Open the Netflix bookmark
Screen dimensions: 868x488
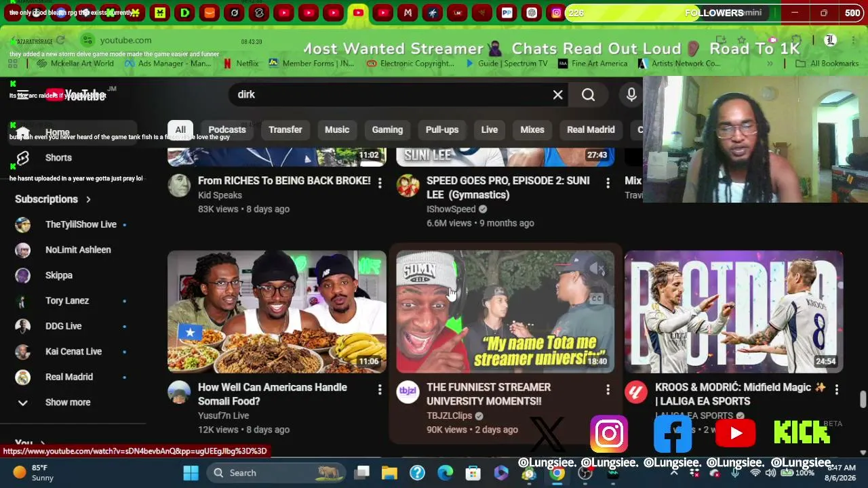tap(241, 64)
